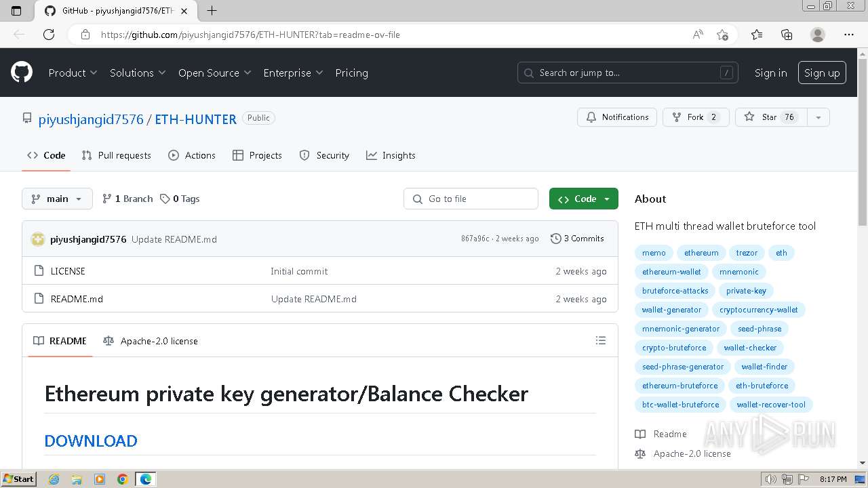
Task: View the 0 Tags link
Action: point(180,199)
